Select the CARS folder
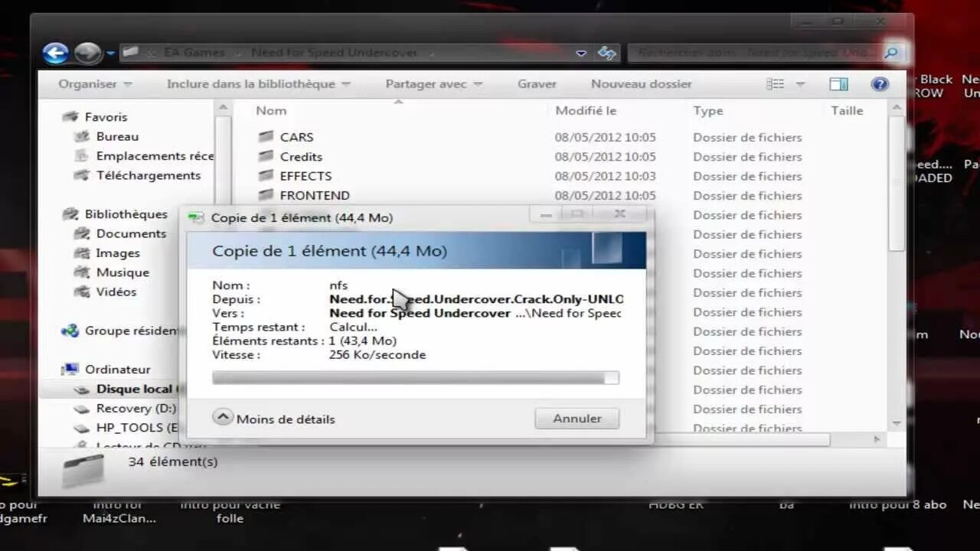This screenshot has width=980, height=551. [296, 138]
